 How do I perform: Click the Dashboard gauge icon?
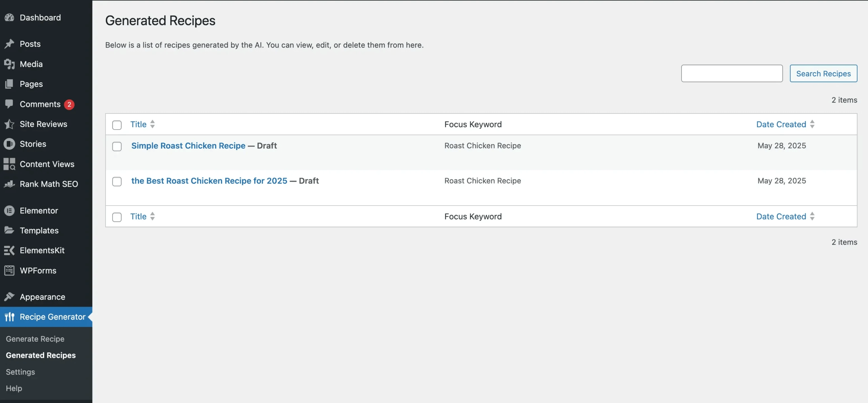pyautogui.click(x=9, y=18)
